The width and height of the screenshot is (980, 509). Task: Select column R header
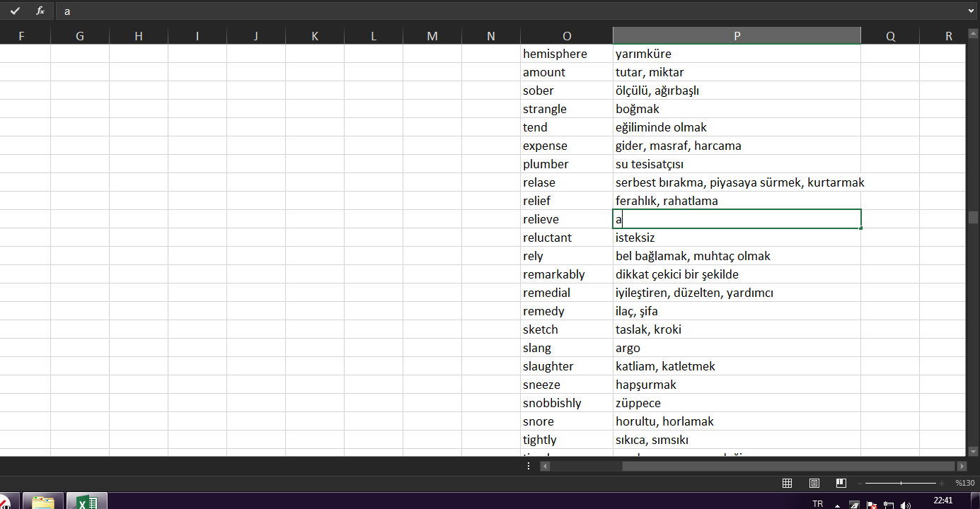[942, 36]
